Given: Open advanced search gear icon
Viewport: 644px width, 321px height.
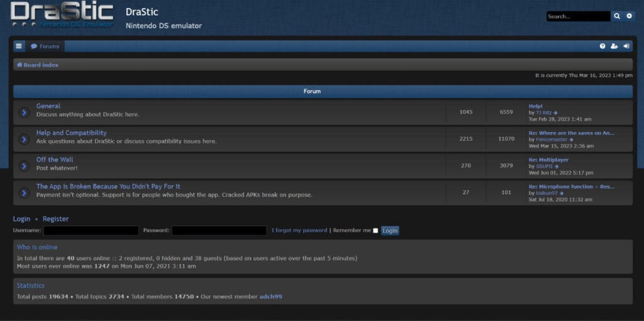Looking at the screenshot, I should pos(629,16).
